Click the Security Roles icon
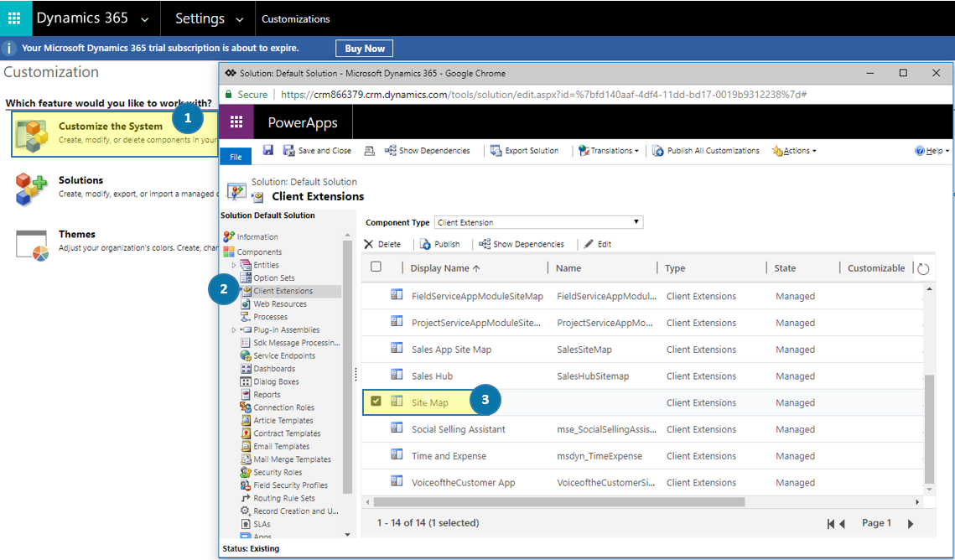Screen dimensions: 955x560 (246, 472)
